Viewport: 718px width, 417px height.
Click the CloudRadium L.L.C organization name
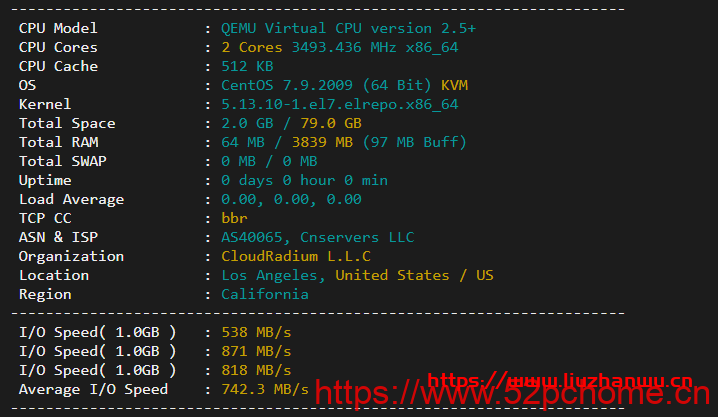click(x=296, y=256)
